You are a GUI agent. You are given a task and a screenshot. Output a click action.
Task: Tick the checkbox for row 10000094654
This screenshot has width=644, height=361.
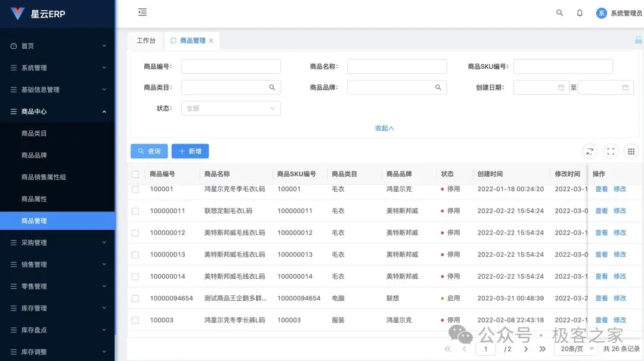click(x=135, y=298)
